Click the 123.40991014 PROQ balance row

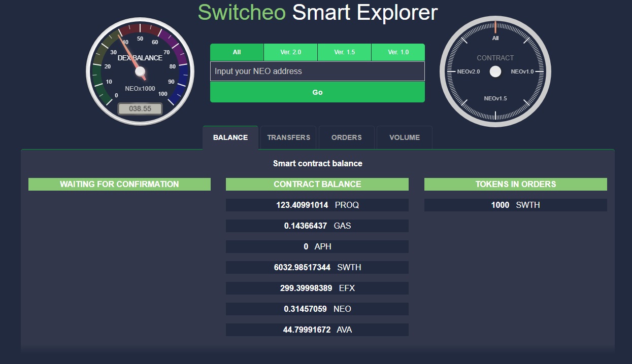point(317,205)
